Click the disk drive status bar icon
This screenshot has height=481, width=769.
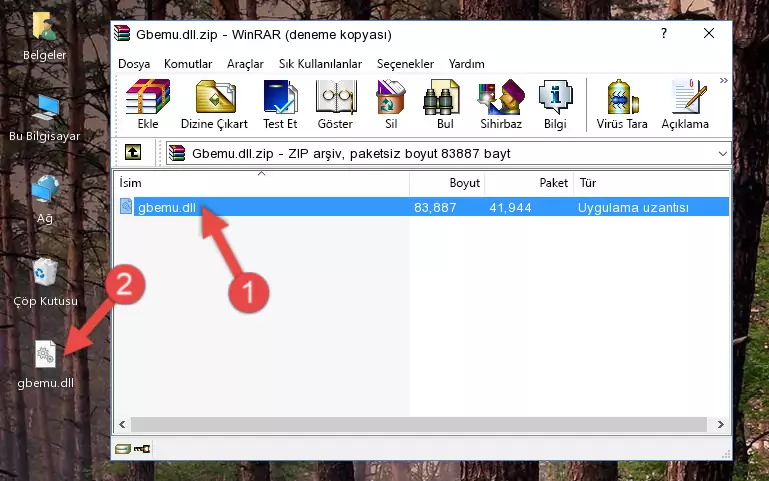pos(123,448)
